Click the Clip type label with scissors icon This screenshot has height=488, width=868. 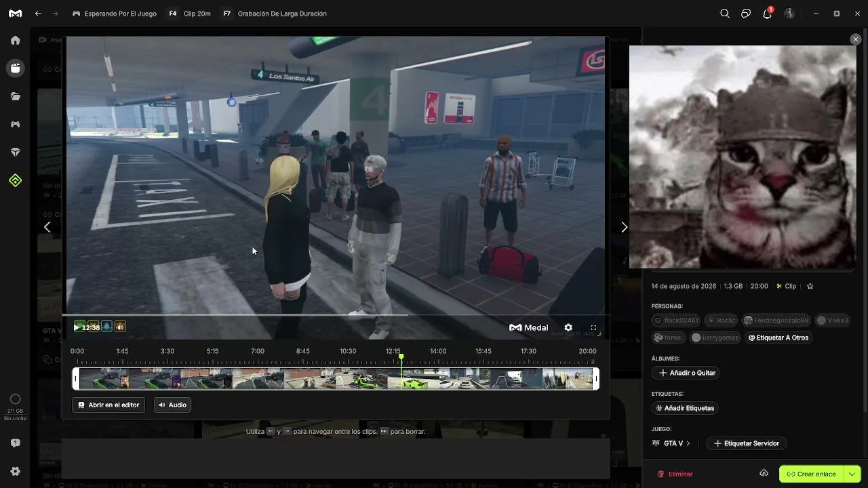tap(787, 286)
